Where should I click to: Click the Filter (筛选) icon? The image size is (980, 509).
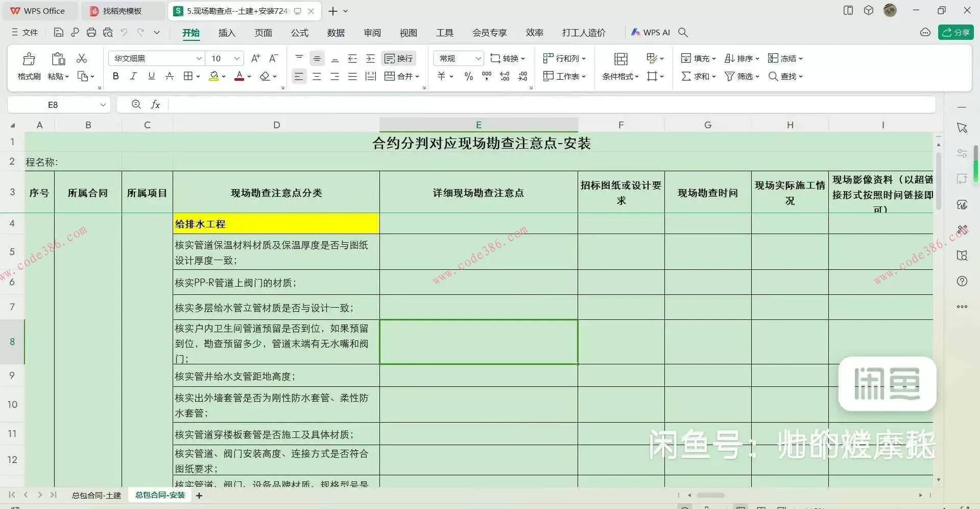click(738, 76)
